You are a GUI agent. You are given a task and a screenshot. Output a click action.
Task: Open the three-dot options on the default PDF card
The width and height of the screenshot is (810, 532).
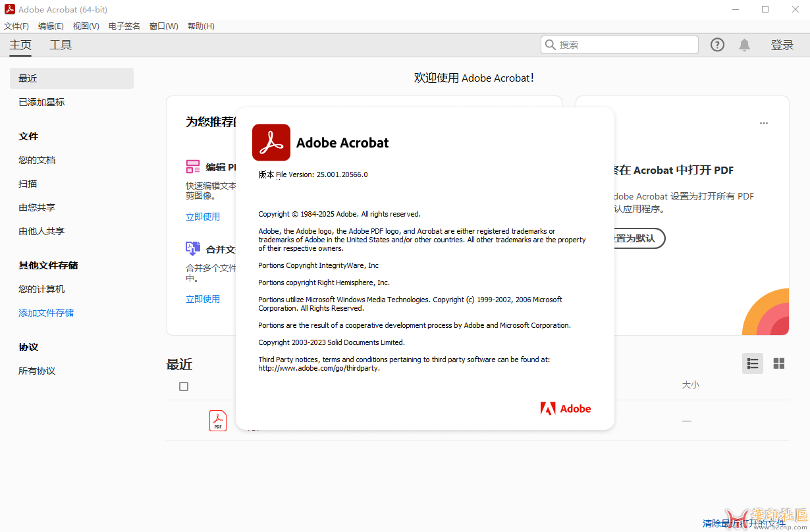[764, 123]
